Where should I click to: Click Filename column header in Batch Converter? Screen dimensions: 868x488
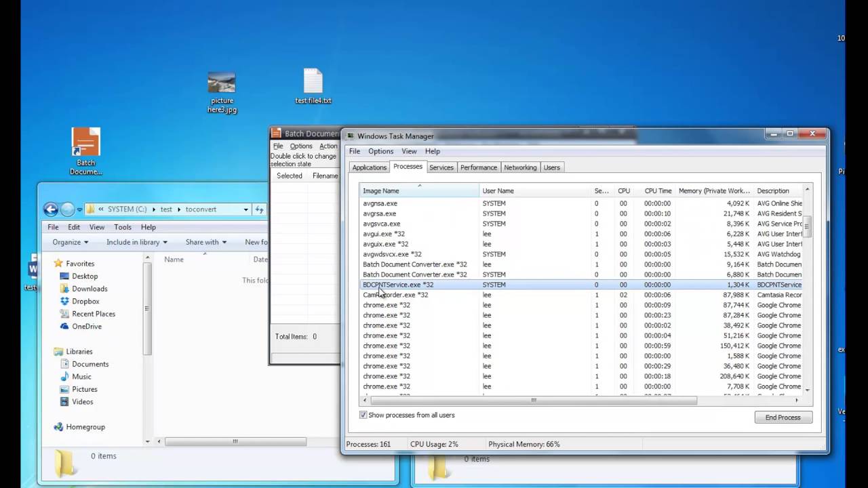(x=325, y=176)
